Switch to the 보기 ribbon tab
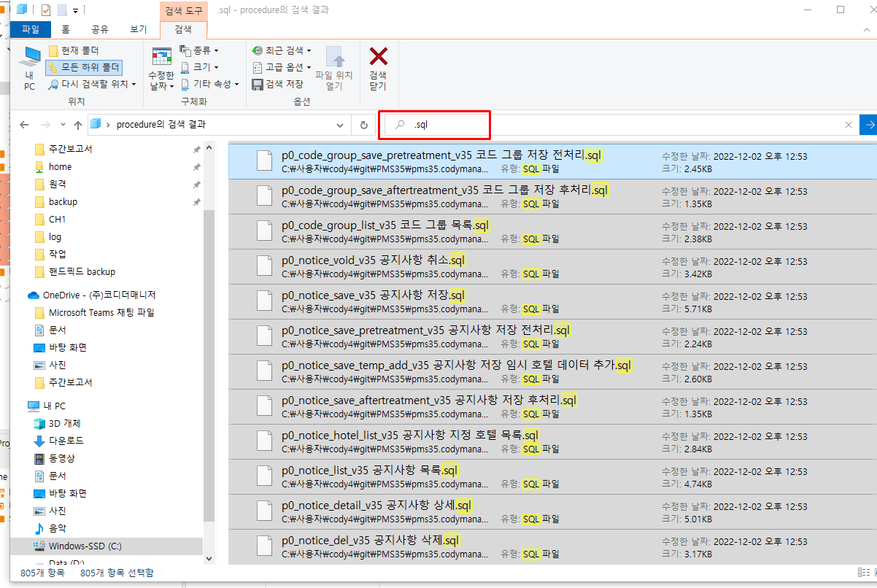The width and height of the screenshot is (877, 588). coord(138,29)
